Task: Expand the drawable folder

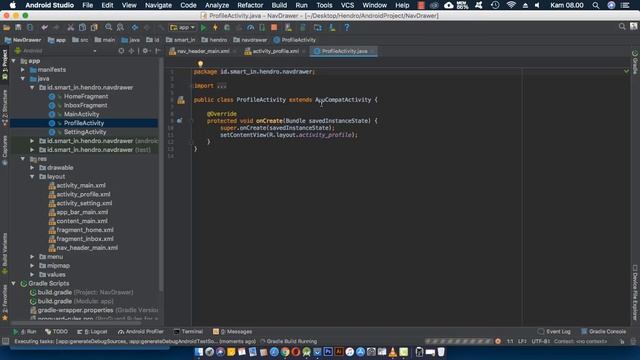Action: [32, 168]
